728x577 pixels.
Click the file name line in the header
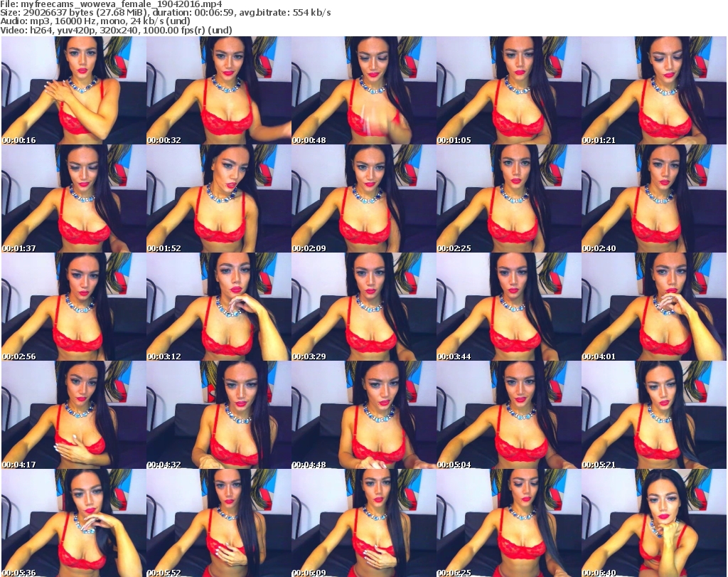[x=112, y=4]
